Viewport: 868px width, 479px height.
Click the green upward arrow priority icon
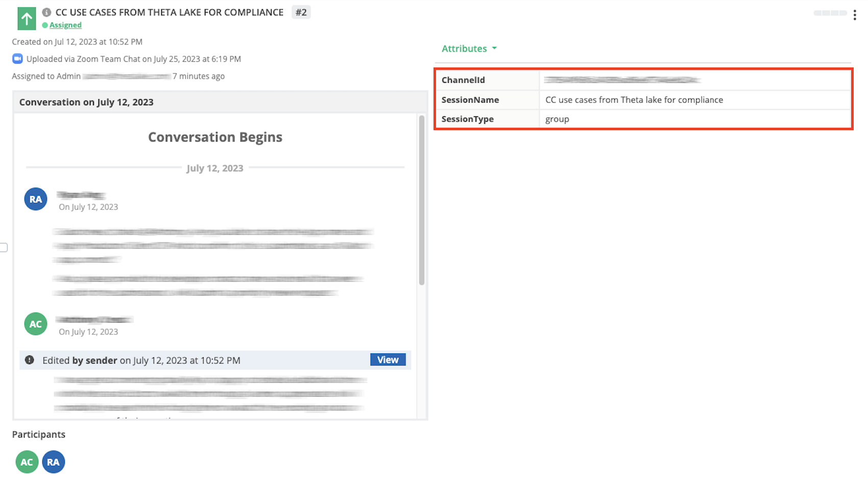(27, 19)
